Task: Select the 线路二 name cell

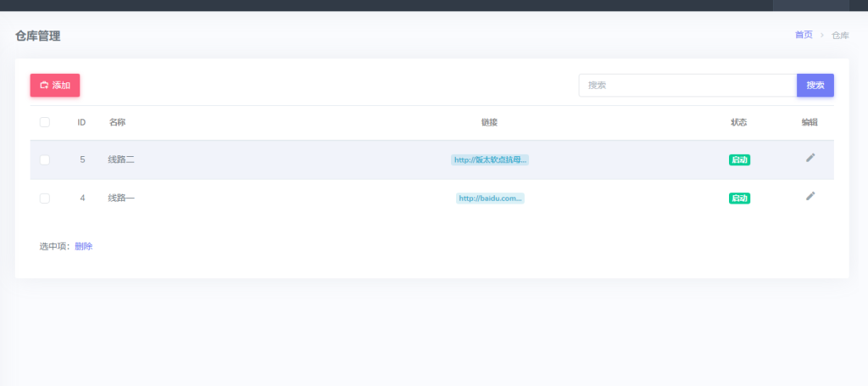Action: pyautogui.click(x=121, y=159)
